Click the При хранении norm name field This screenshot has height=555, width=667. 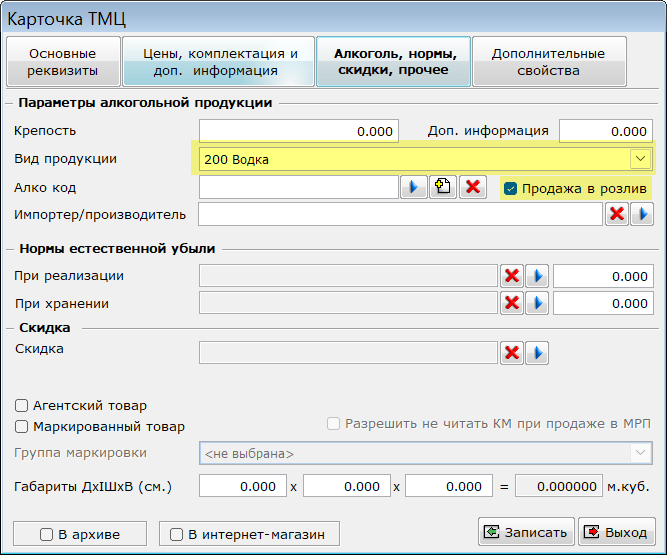click(348, 303)
